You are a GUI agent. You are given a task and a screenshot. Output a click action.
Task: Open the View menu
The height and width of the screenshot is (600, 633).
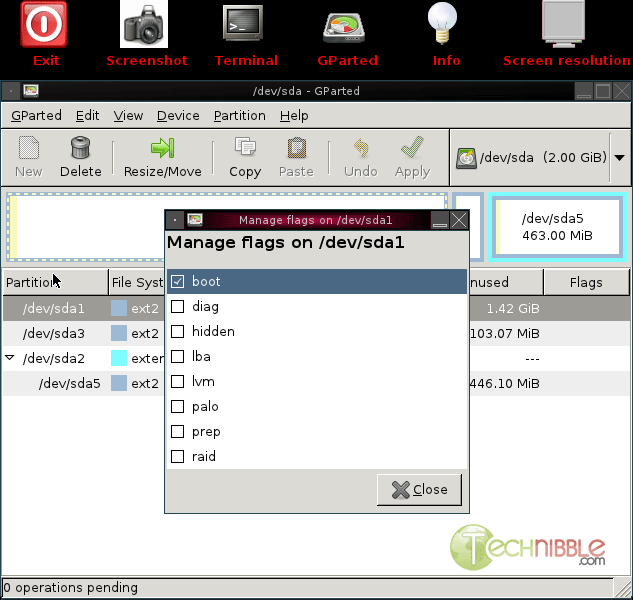128,116
